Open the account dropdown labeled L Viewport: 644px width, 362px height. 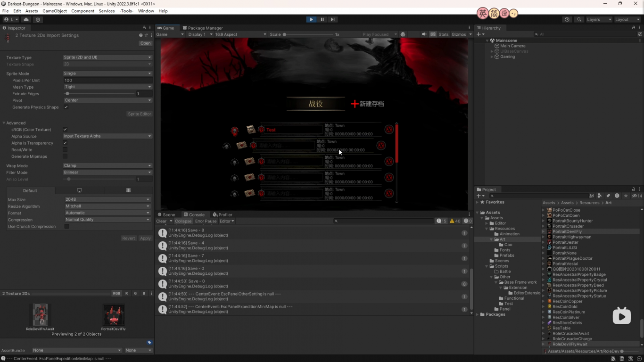pyautogui.click(x=11, y=20)
